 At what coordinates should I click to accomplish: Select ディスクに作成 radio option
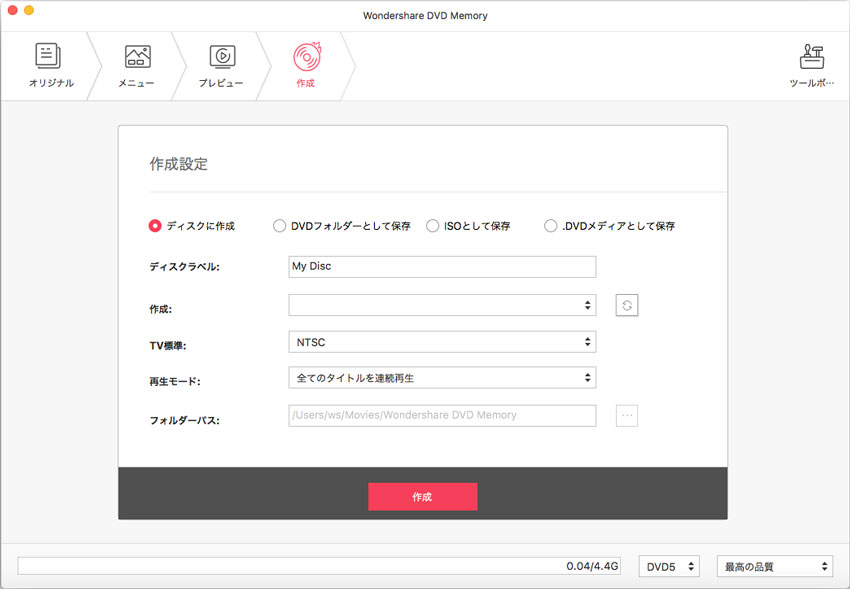pos(155,226)
